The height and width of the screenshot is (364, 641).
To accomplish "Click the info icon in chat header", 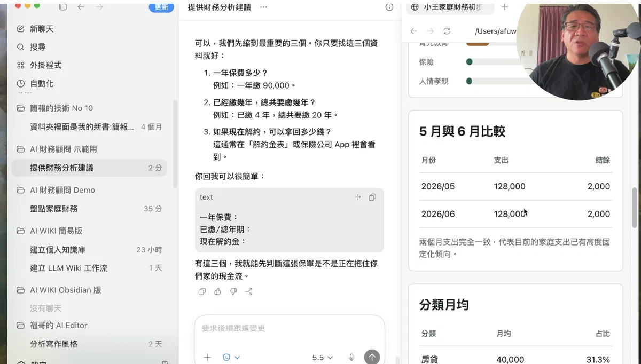I will 389,7.
